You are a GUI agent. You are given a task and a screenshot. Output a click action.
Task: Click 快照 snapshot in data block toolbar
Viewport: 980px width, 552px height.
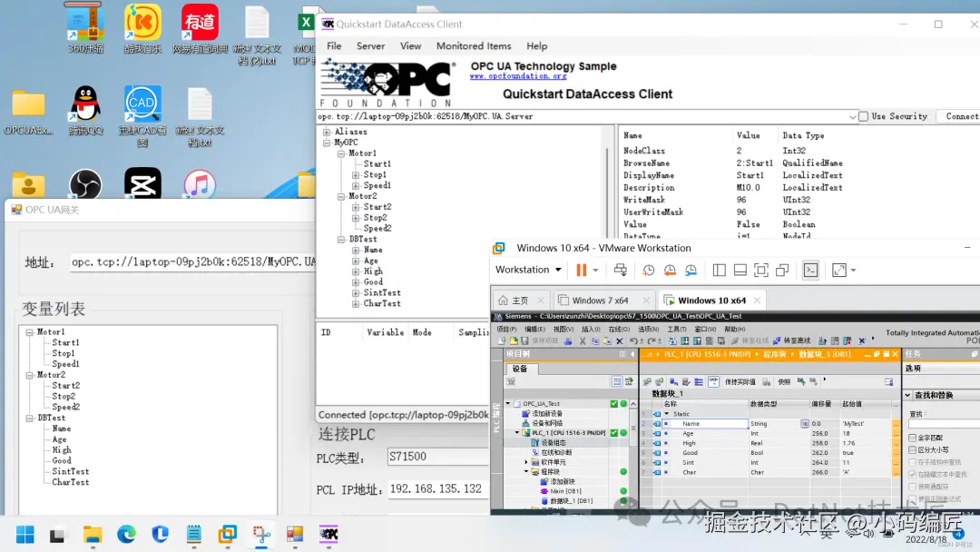[784, 381]
